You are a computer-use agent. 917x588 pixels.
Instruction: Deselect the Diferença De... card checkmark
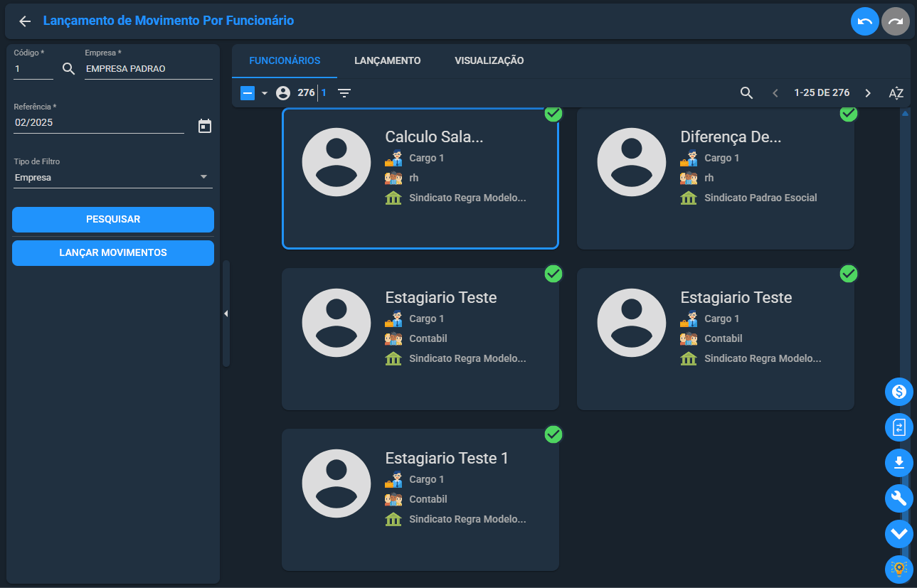[849, 113]
